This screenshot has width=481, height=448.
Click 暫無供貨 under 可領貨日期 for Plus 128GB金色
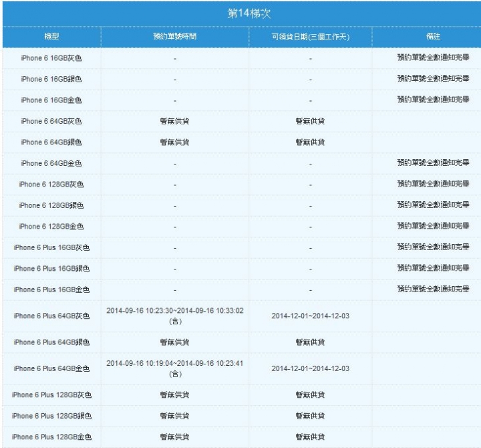pyautogui.click(x=311, y=437)
